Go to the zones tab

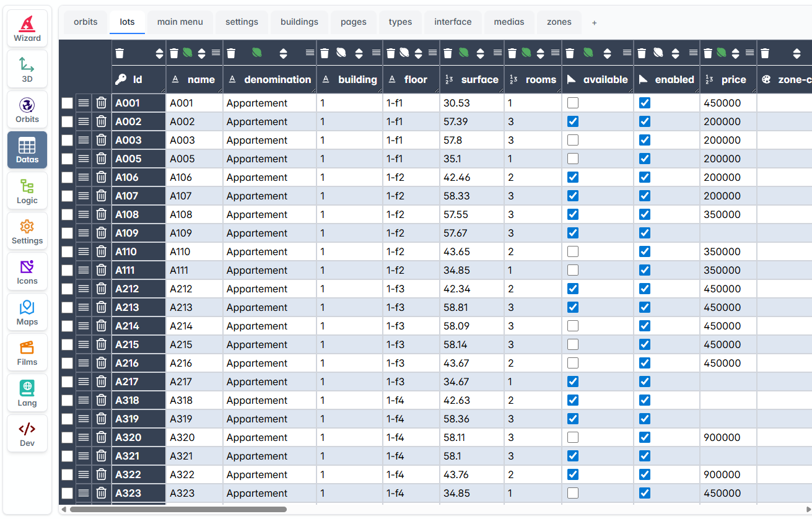coord(559,22)
